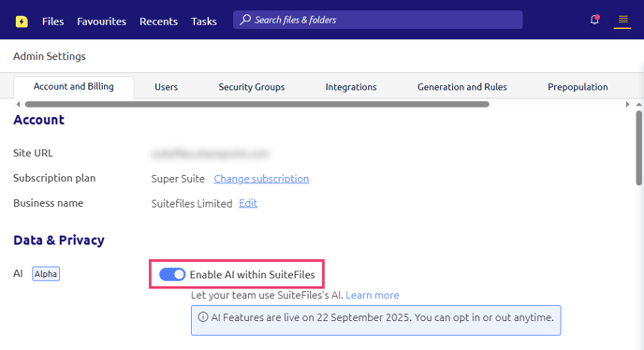The image size is (644, 350).
Task: Switch to the Security Groups tab
Action: [252, 87]
